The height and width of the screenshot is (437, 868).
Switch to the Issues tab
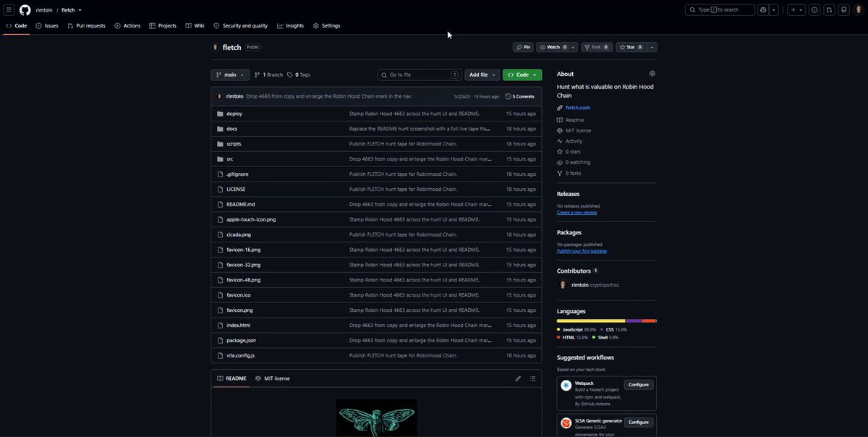click(x=47, y=26)
